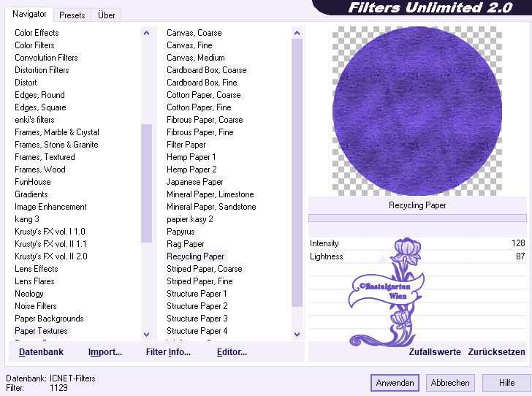Click the progress bar below Recycling Paper
This screenshot has width=532, height=396.
[417, 218]
